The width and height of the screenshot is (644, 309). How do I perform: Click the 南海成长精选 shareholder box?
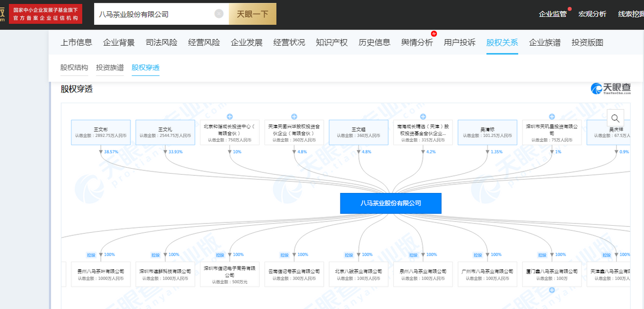click(x=423, y=132)
